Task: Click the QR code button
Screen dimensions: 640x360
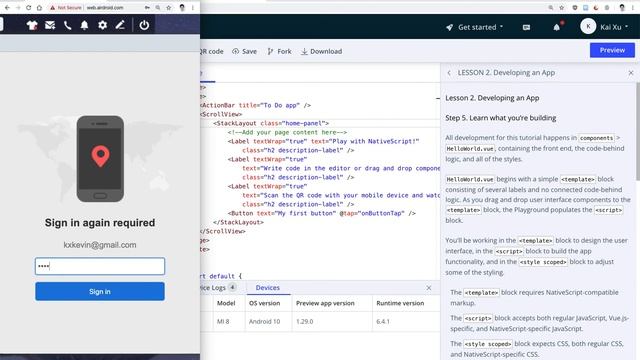Action: (x=211, y=51)
